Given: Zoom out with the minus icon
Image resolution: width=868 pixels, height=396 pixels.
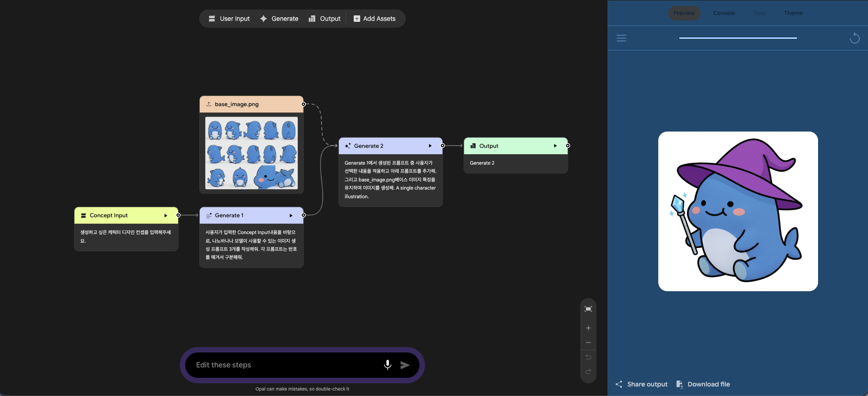Looking at the screenshot, I should [x=588, y=342].
